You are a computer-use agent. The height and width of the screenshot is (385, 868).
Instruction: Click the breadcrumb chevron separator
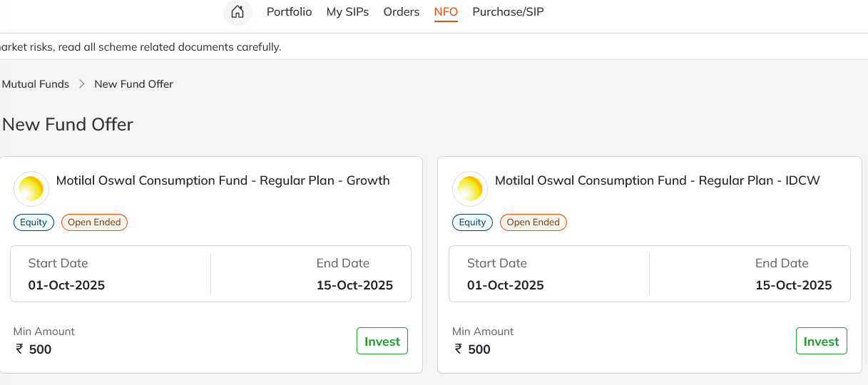tap(81, 84)
